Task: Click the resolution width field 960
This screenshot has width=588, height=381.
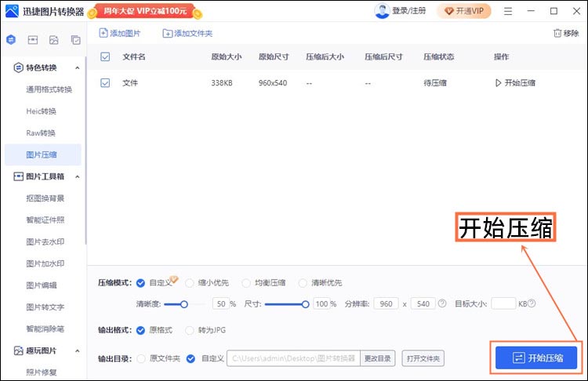Action: [386, 303]
